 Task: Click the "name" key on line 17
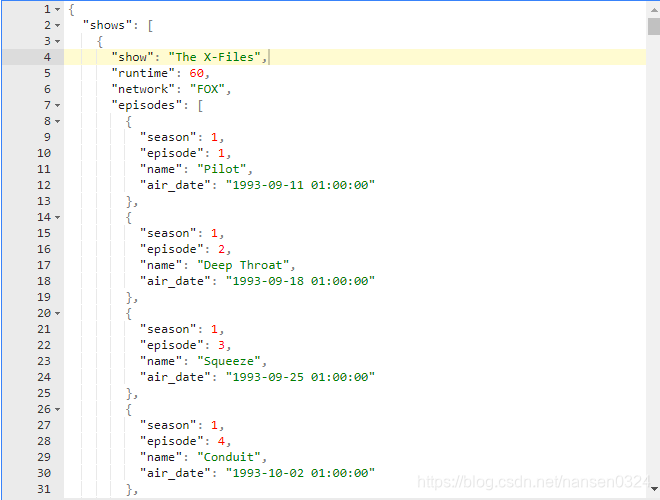[x=160, y=265]
